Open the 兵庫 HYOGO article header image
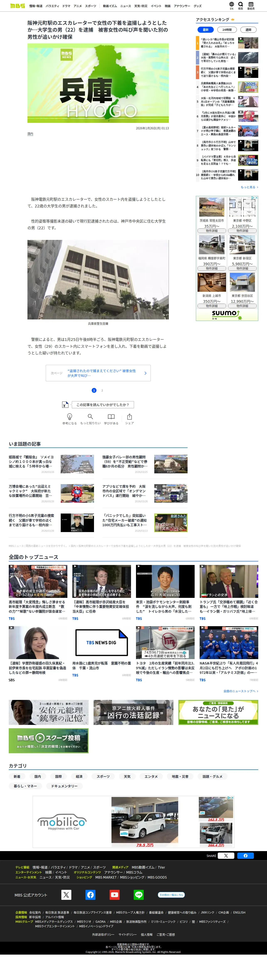The width and height of the screenshot is (267, 980). [x=98, y=83]
